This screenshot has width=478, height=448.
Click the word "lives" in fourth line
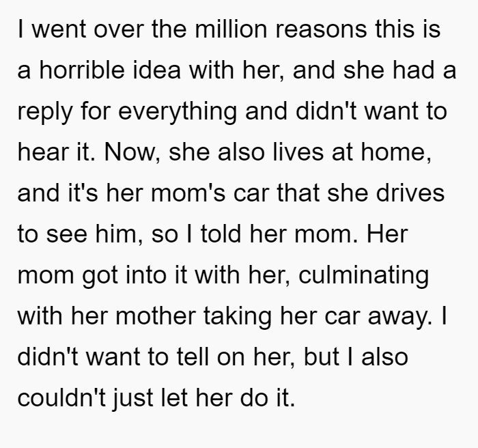298,152
